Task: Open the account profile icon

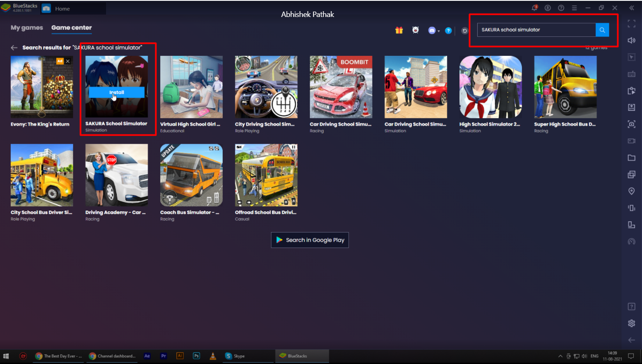Action: 548,8
